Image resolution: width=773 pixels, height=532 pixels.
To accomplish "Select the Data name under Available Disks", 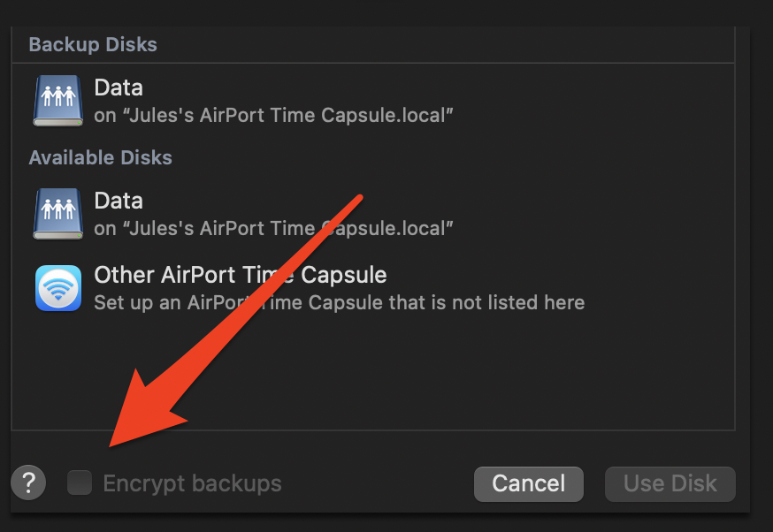I will pos(119,201).
